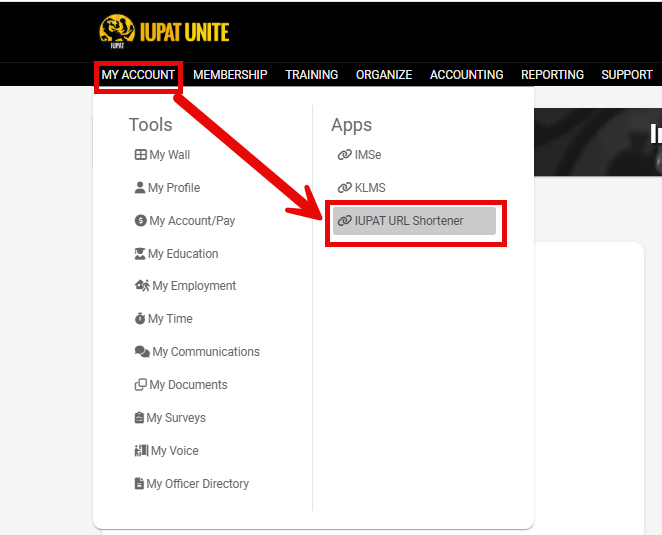Open the ORGANIZE menu
The image size is (662, 535).
384,75
